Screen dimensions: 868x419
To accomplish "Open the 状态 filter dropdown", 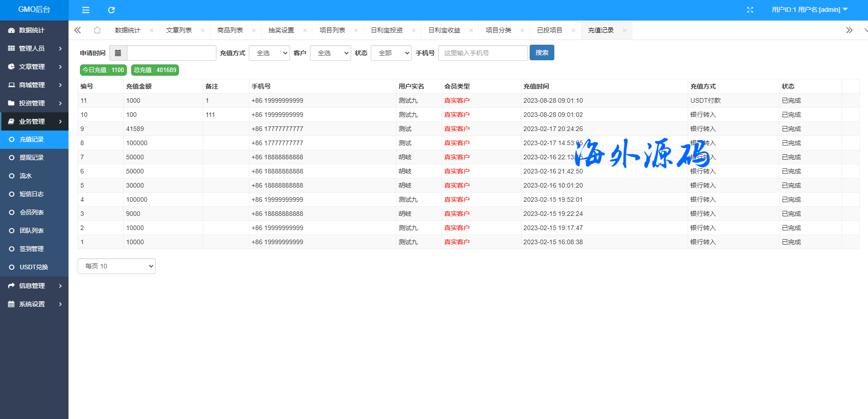I will tap(391, 53).
